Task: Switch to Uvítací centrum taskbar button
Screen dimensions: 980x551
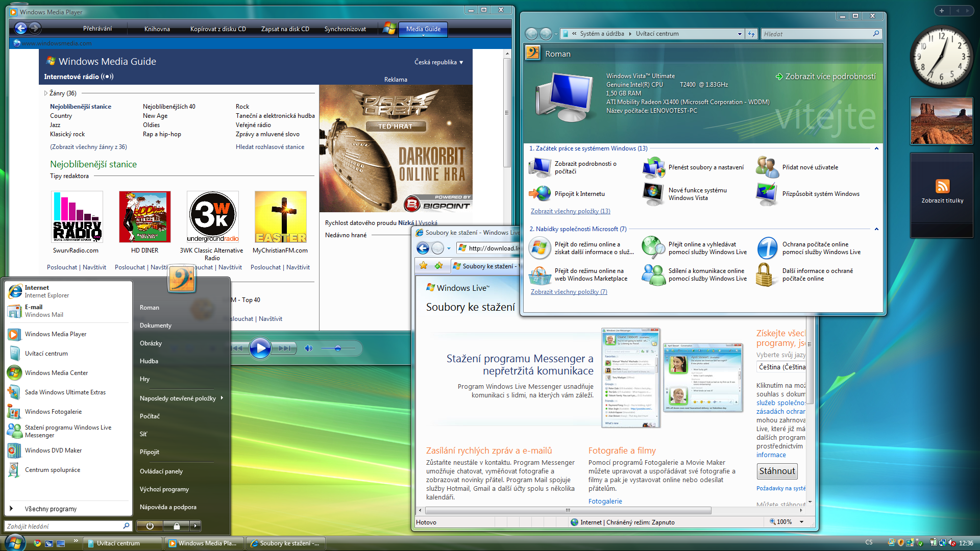Action: tap(122, 543)
